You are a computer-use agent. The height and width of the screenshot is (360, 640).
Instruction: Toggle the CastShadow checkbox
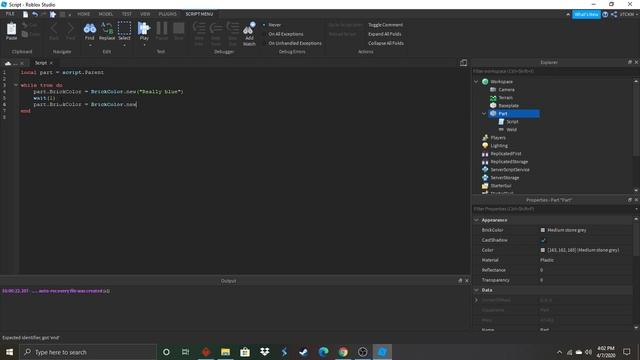coord(543,240)
